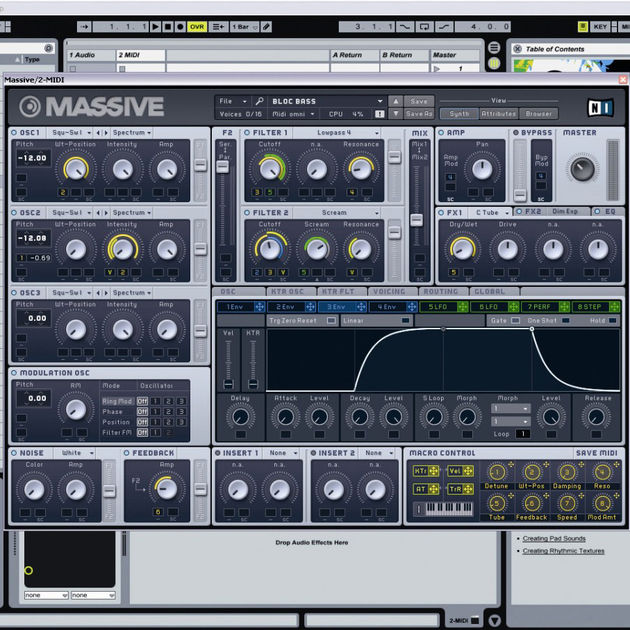
Task: Toggle OSC3 on/off indicator
Action: pyautogui.click(x=14, y=292)
